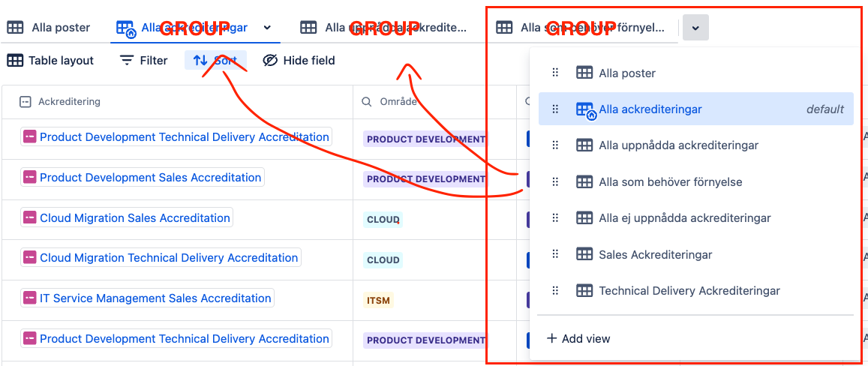
Task: Open IT Service Management Sales Accreditation link
Action: click(x=155, y=298)
